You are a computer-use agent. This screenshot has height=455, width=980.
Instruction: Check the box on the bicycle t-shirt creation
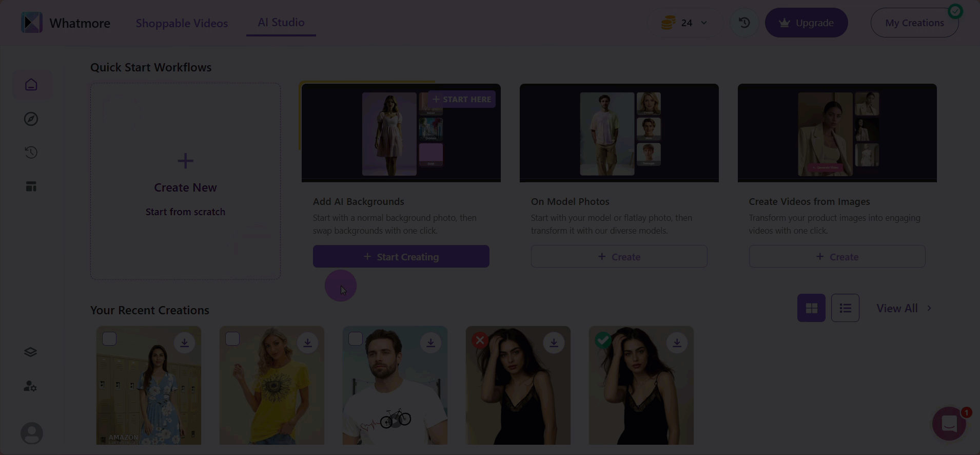coord(356,339)
